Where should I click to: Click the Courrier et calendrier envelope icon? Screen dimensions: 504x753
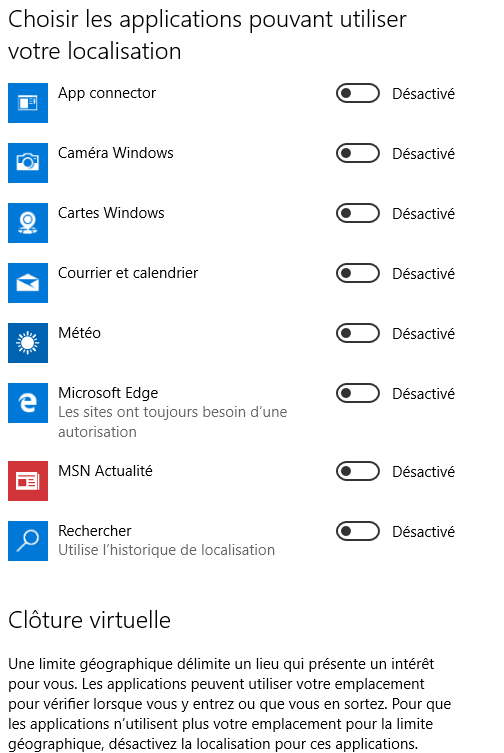pyautogui.click(x=28, y=283)
